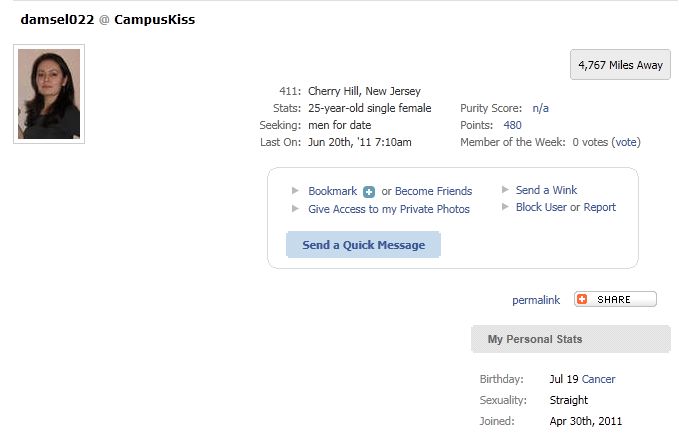
Task: Click Send a Quick Message button
Action: (x=363, y=245)
